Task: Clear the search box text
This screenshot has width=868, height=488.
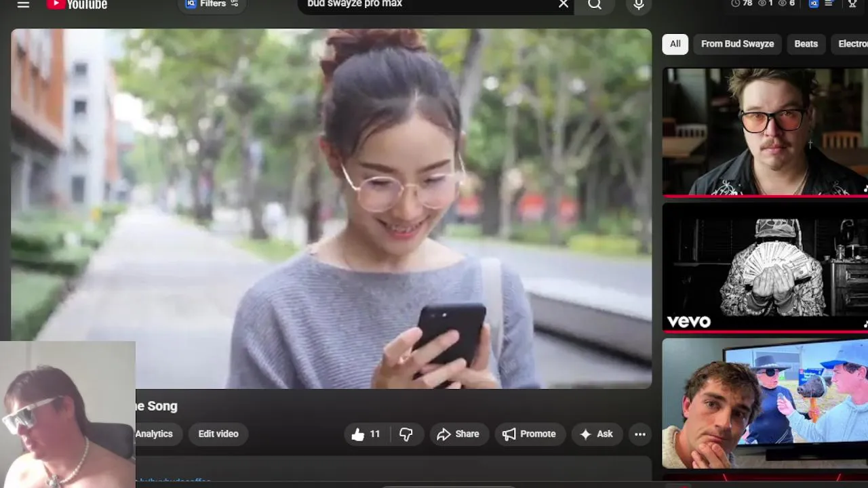Action: click(x=564, y=4)
